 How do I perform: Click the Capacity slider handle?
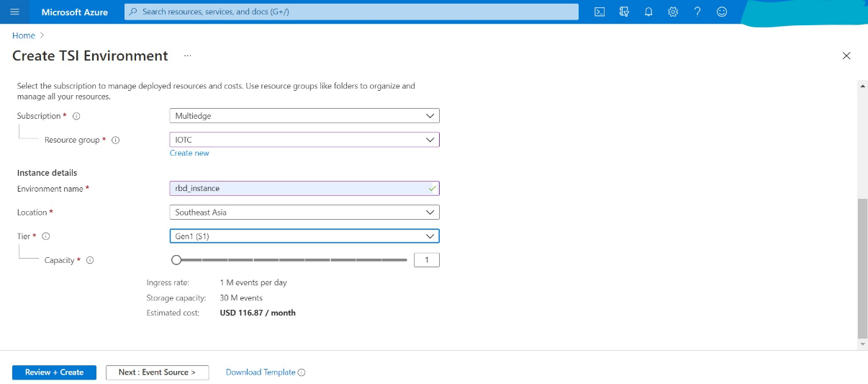(176, 260)
